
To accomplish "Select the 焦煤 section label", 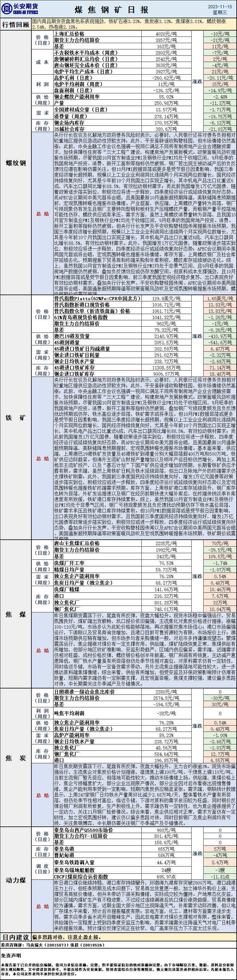I will pos(16,614).
